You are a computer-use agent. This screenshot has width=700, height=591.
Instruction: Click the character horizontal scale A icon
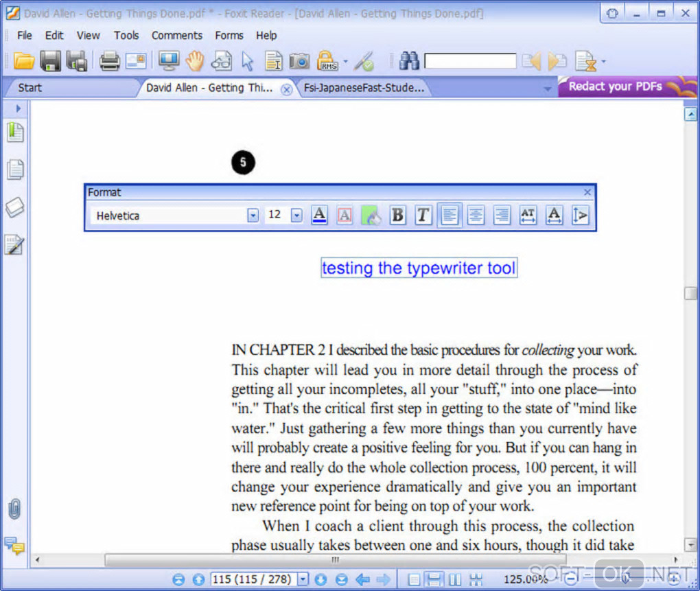554,216
